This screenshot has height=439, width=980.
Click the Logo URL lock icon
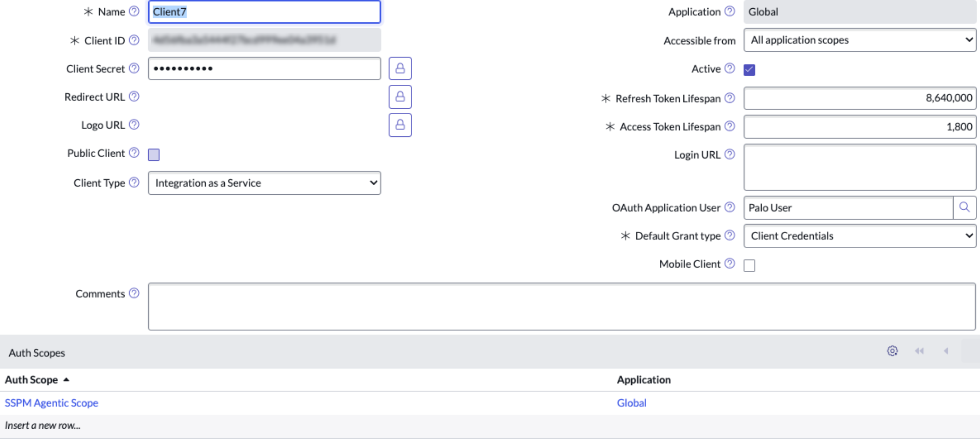400,125
